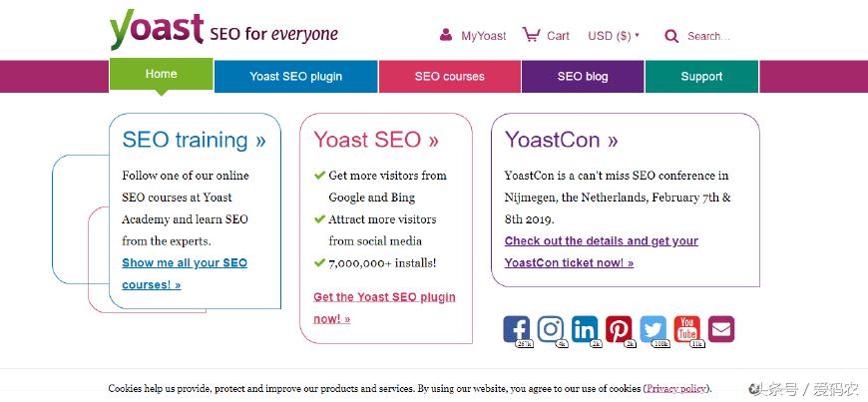Switch to the SEO blog tab
868x402 pixels.
[x=583, y=77]
